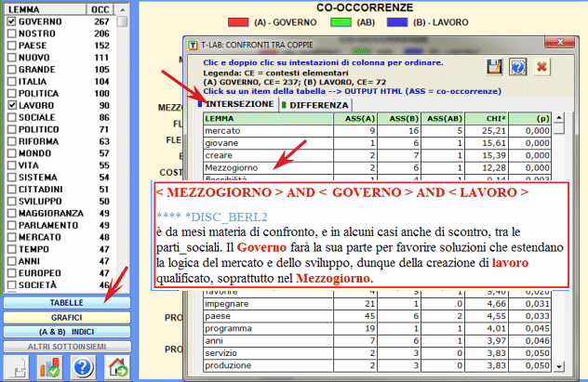The image size is (588, 382).
Task: Check the NOSTRO checkbox
Action: pos(11,33)
